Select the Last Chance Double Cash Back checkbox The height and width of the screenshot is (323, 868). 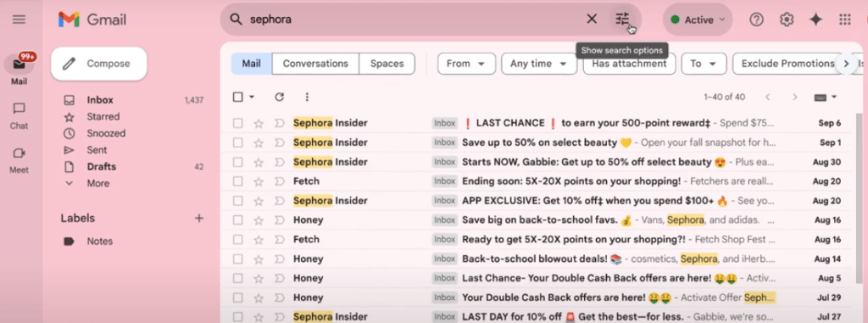click(x=238, y=278)
